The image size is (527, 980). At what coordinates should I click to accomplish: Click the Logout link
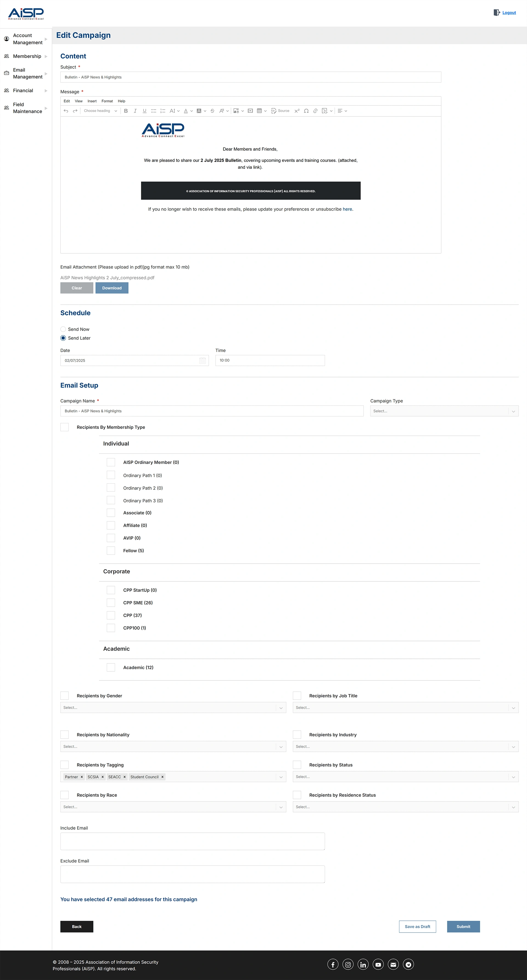point(509,13)
